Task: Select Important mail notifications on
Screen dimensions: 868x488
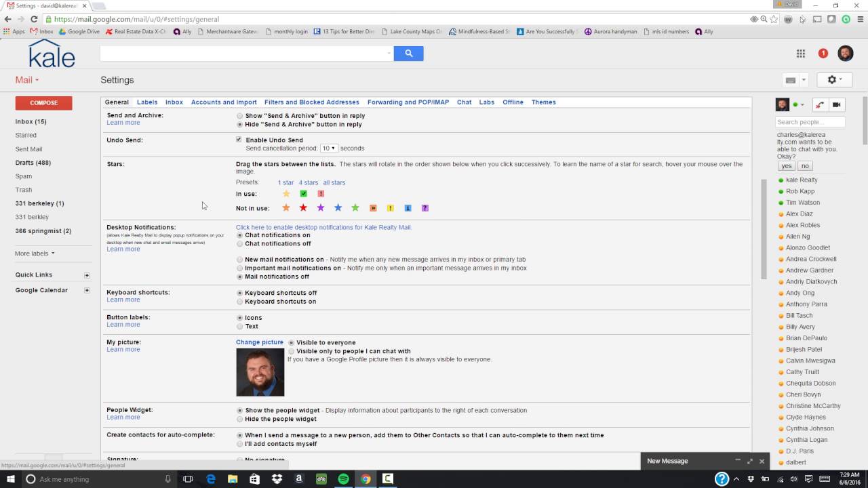Action: (x=239, y=268)
